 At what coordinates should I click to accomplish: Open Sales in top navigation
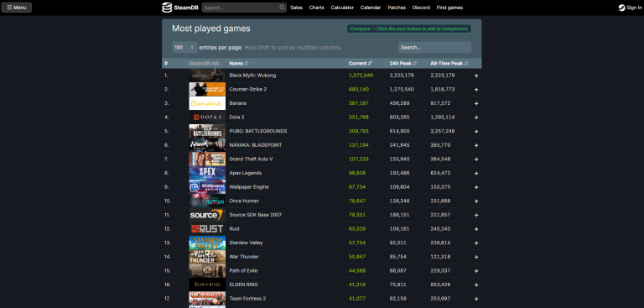pyautogui.click(x=296, y=8)
